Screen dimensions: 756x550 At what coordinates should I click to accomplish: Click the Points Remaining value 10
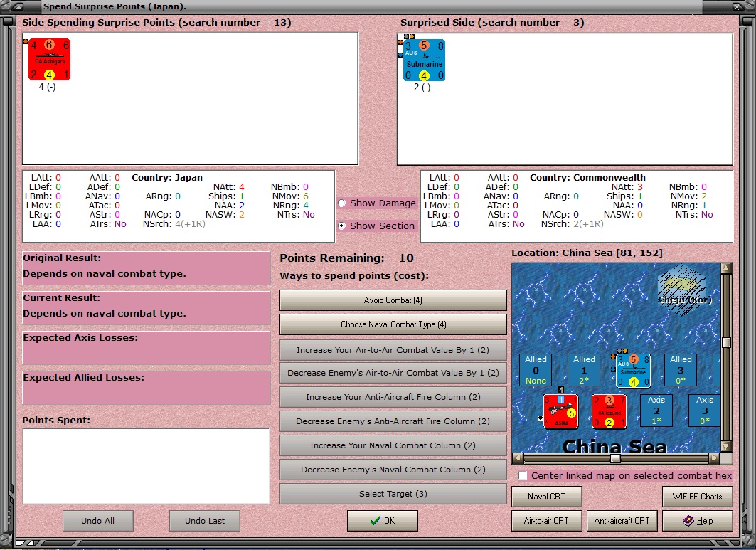pos(406,258)
